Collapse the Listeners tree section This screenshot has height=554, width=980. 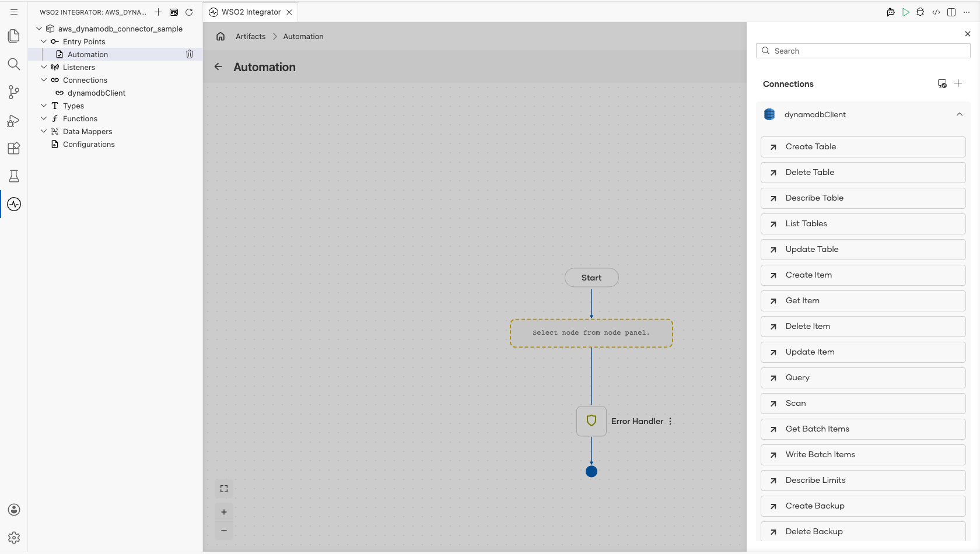44,67
